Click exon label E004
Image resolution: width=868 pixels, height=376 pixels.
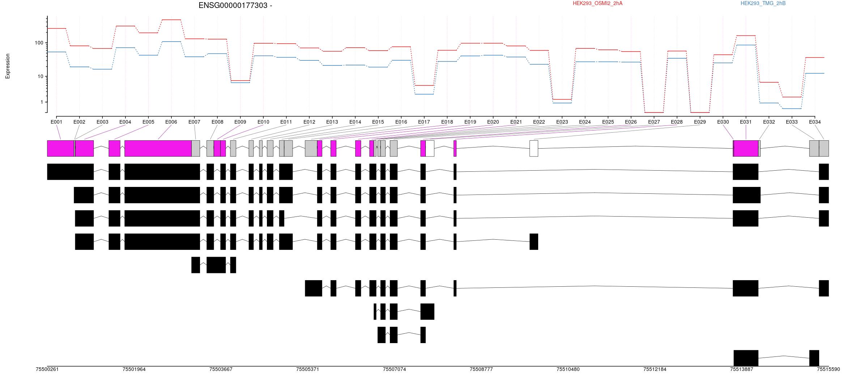tap(125, 122)
